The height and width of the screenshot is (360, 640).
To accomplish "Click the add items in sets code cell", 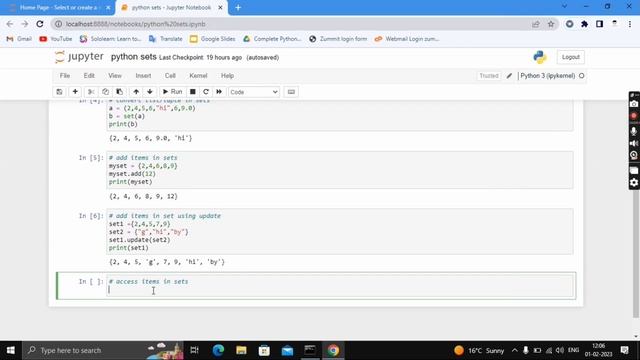I will [x=340, y=170].
